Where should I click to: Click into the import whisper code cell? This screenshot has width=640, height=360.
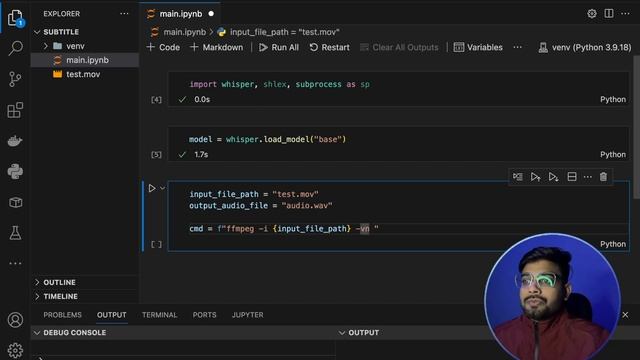pyautogui.click(x=279, y=84)
